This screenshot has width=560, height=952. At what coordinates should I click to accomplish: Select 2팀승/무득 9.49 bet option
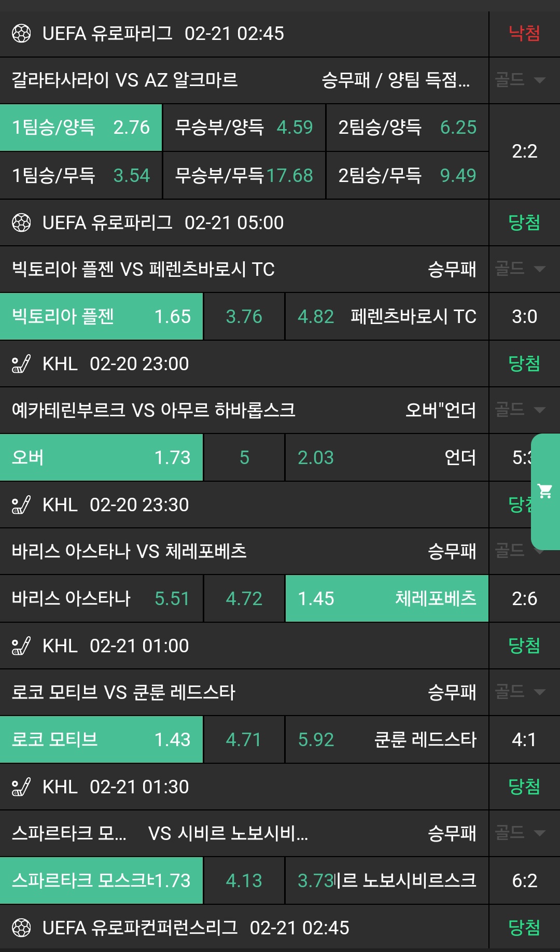click(x=408, y=176)
